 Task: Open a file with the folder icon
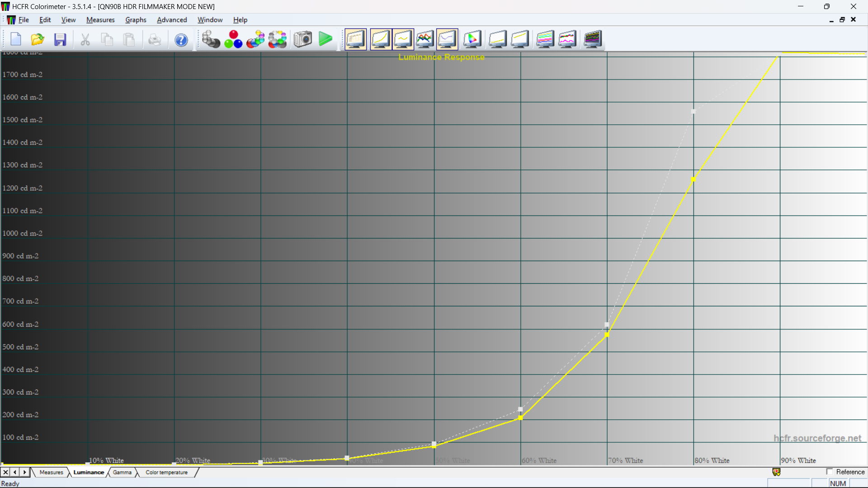(x=38, y=39)
